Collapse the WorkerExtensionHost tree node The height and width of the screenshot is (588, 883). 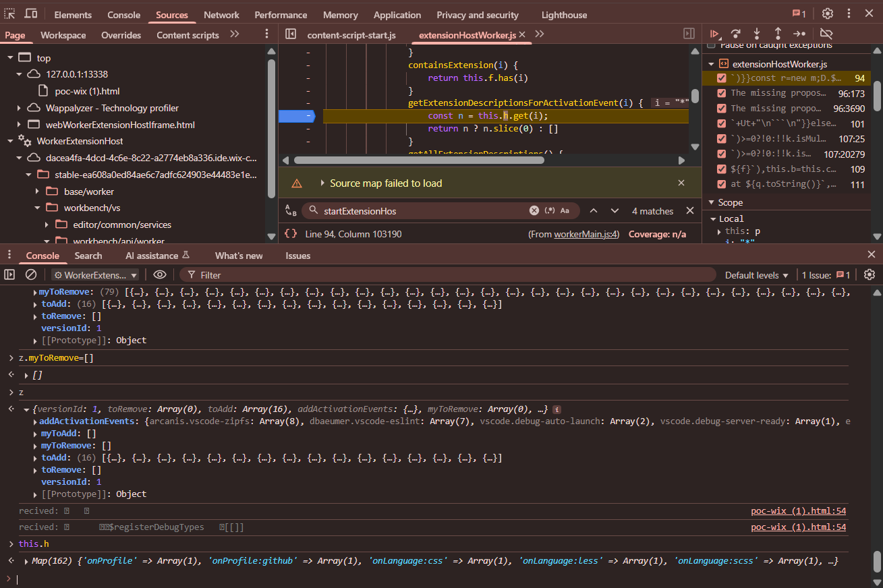(10, 141)
